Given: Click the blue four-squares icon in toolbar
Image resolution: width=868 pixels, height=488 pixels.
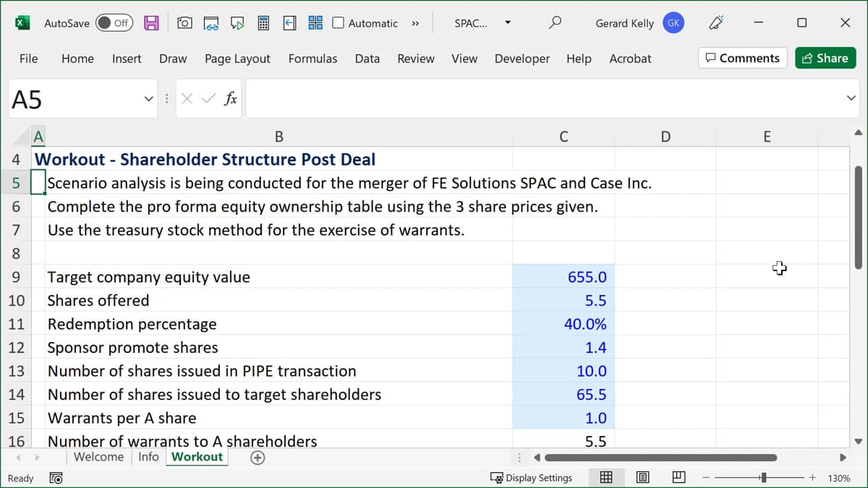Looking at the screenshot, I should (x=315, y=23).
